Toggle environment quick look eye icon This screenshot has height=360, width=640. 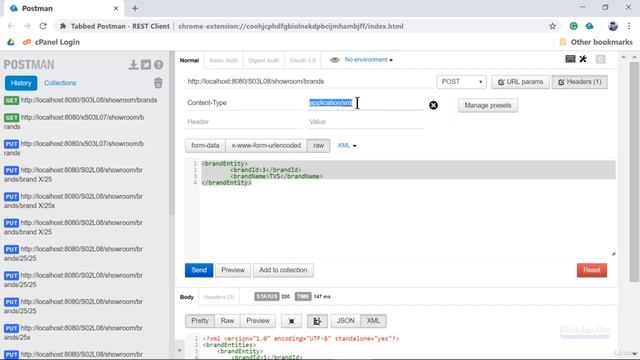tap(335, 60)
